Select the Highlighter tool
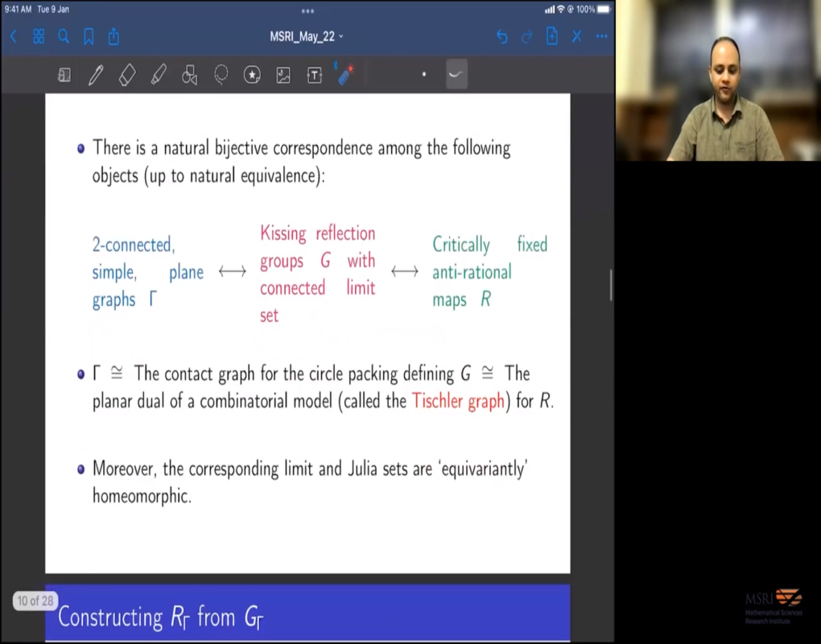The height and width of the screenshot is (644, 821). tap(158, 75)
